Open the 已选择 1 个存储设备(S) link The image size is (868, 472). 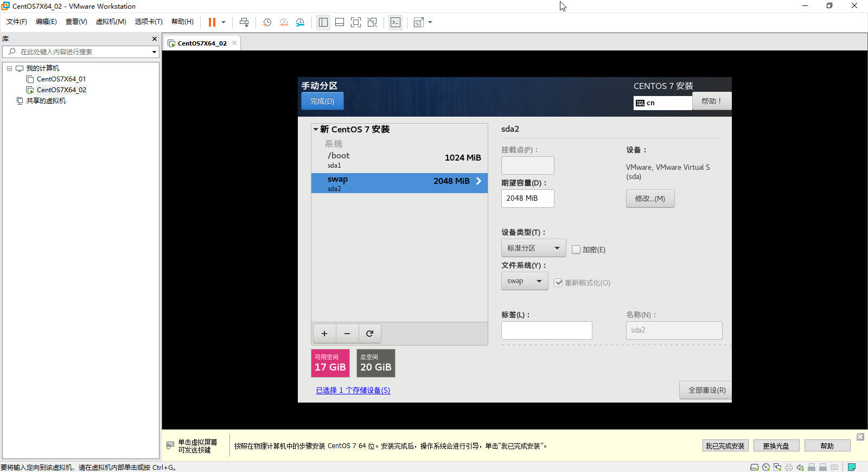click(353, 391)
